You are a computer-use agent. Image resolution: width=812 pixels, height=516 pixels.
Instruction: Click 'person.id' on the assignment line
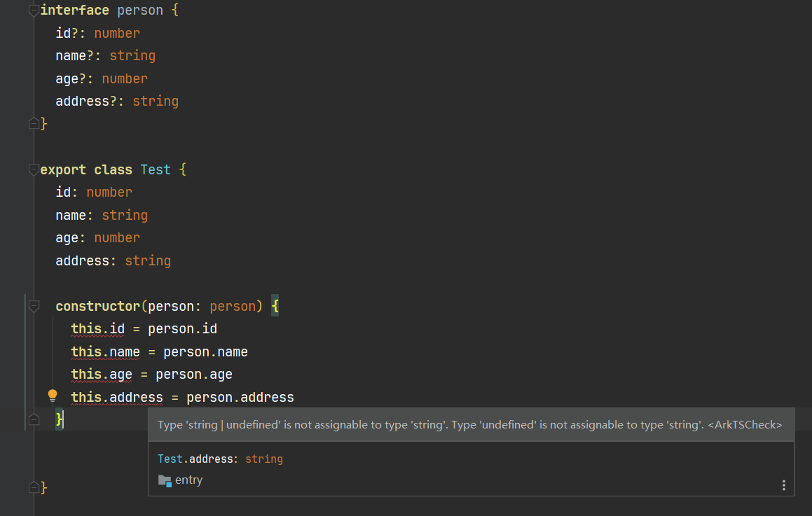[x=182, y=329]
